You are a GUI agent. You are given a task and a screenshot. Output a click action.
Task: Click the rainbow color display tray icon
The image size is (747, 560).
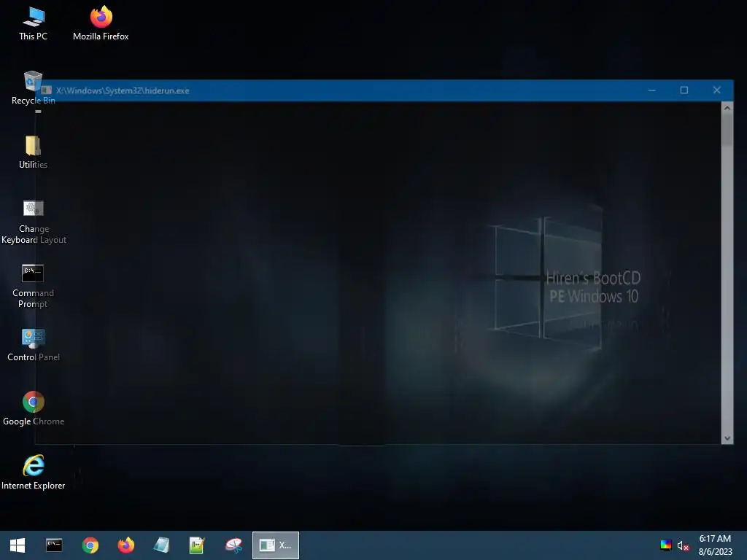[x=666, y=545]
